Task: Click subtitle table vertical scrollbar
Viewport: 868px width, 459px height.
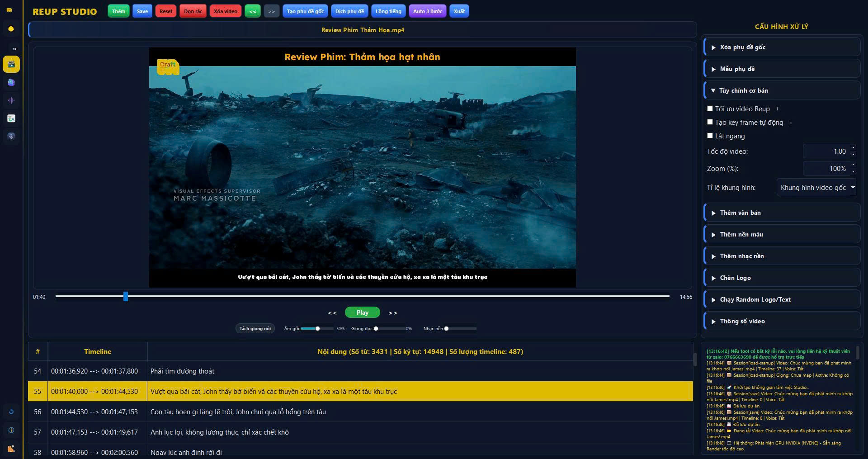Action: (695, 360)
